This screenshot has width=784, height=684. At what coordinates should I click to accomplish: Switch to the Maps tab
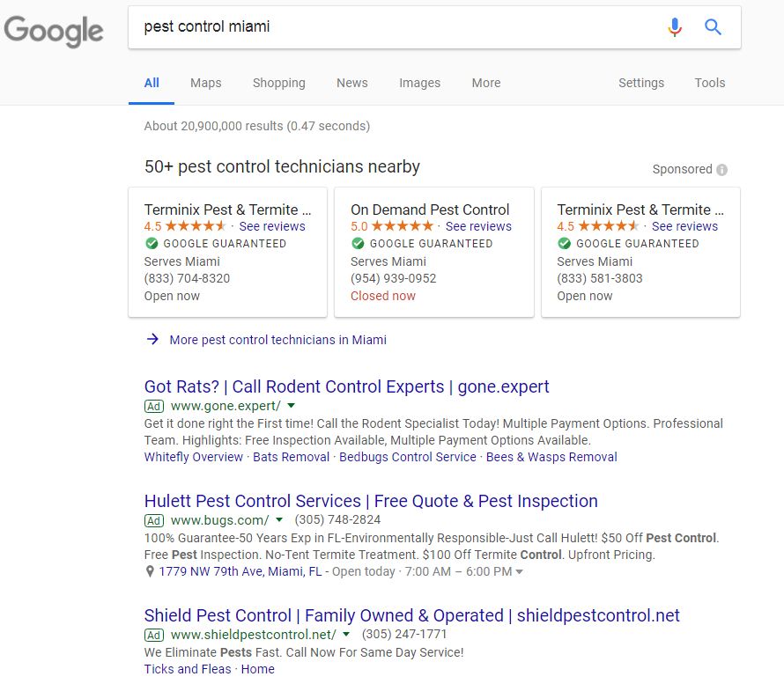point(205,83)
